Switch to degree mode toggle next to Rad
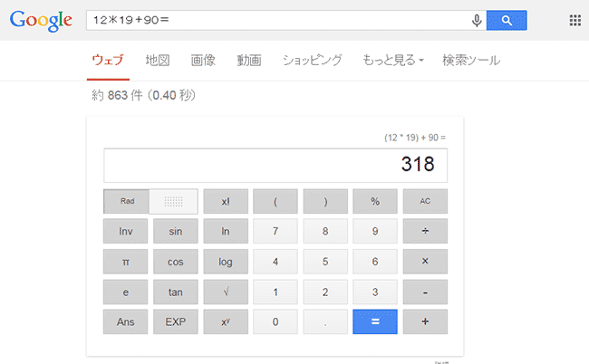 (174, 202)
